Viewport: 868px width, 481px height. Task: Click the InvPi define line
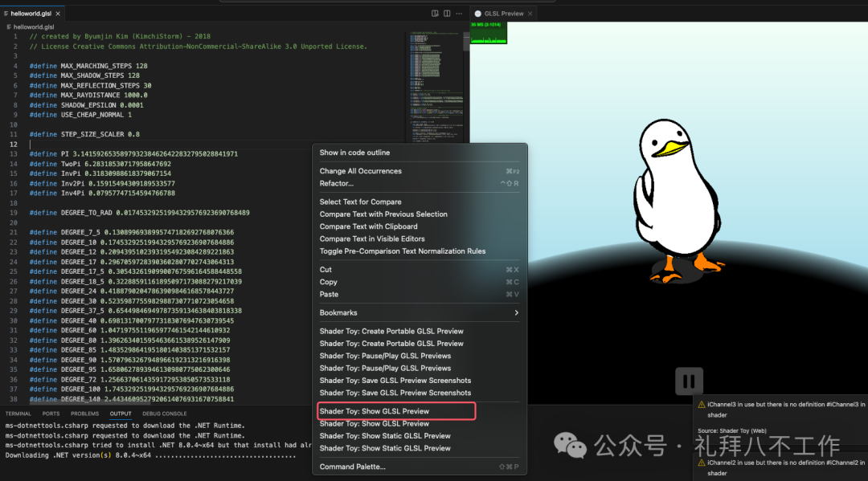tap(100, 173)
